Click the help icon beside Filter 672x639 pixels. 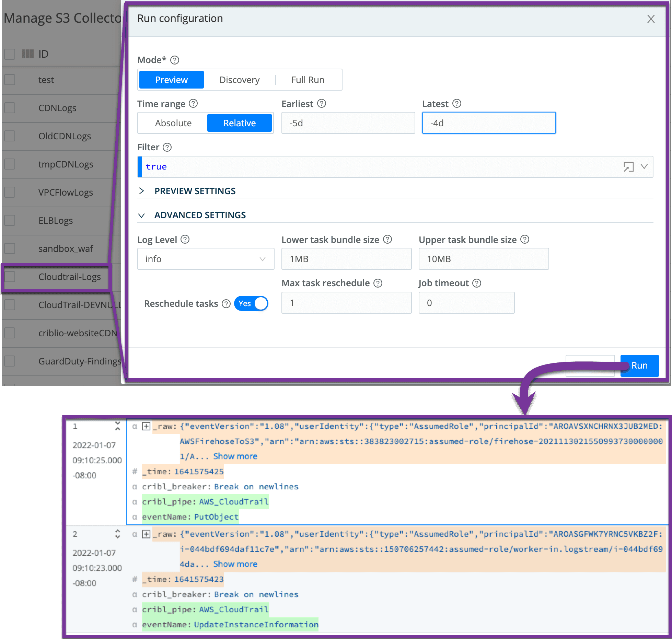click(x=167, y=147)
